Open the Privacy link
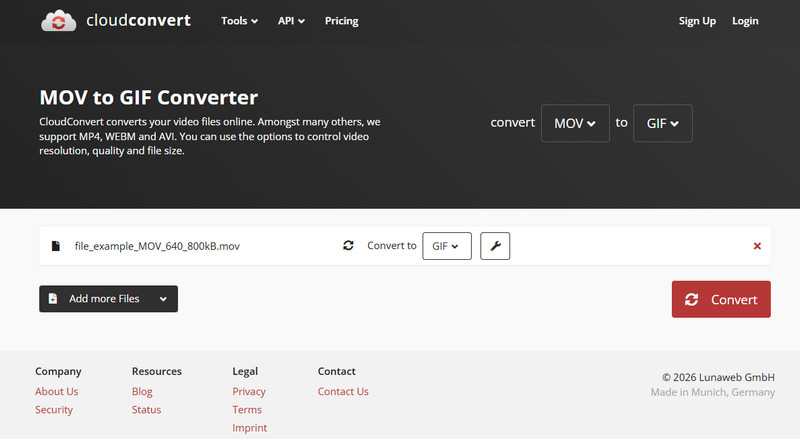This screenshot has height=439, width=800. pyautogui.click(x=249, y=392)
